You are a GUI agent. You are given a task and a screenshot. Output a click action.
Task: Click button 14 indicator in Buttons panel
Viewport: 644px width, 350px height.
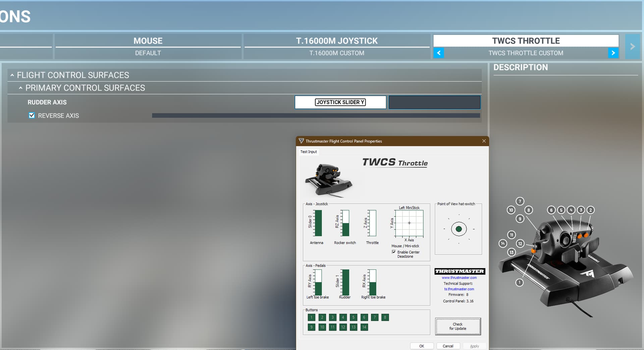click(364, 327)
